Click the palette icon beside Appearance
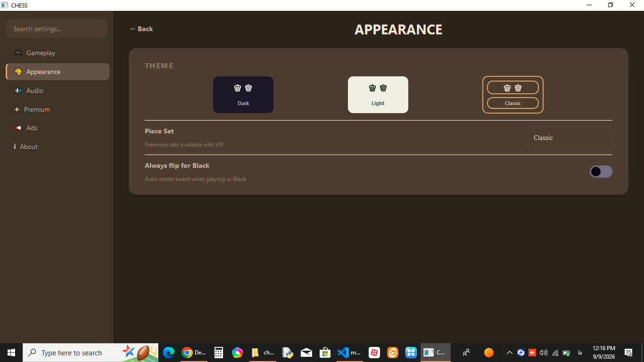Image resolution: width=644 pixels, height=362 pixels. [x=18, y=72]
